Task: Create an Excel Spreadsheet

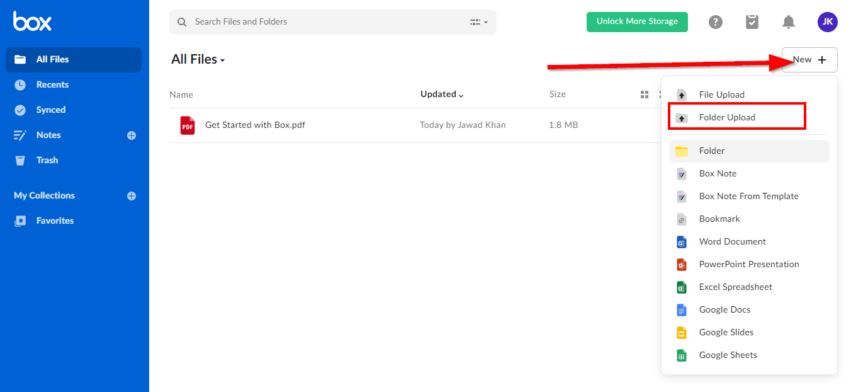Action: [x=749, y=287]
